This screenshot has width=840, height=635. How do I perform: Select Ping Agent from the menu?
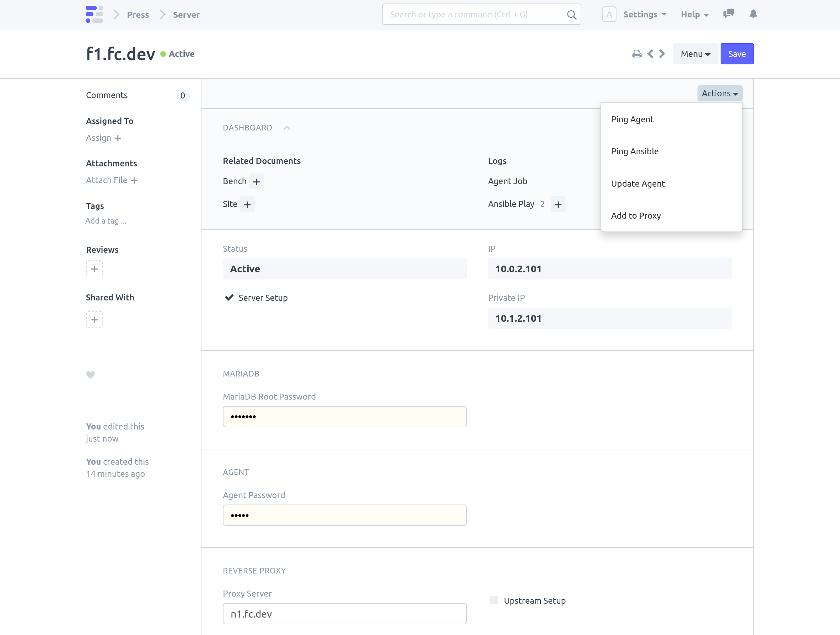632,119
